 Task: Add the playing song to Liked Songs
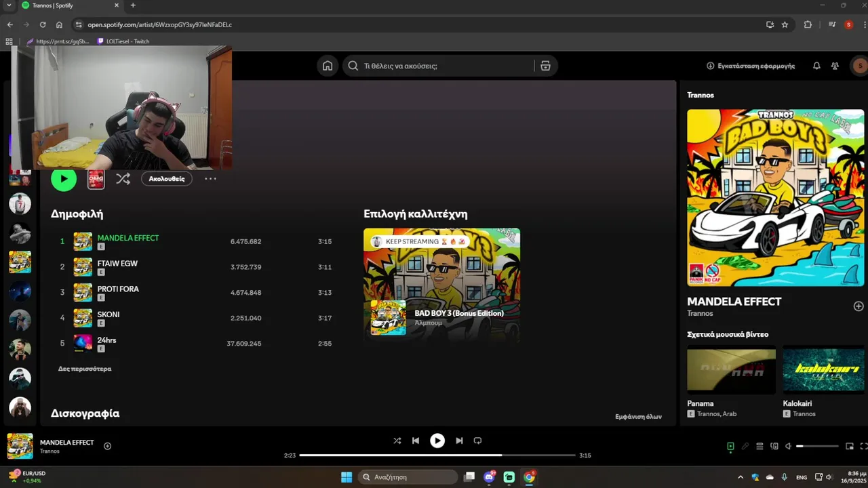coord(107,446)
